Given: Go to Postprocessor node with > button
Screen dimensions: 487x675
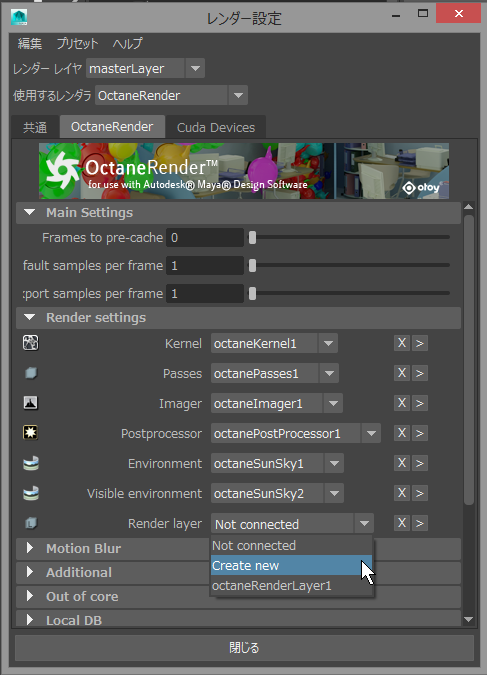Looking at the screenshot, I should [420, 433].
